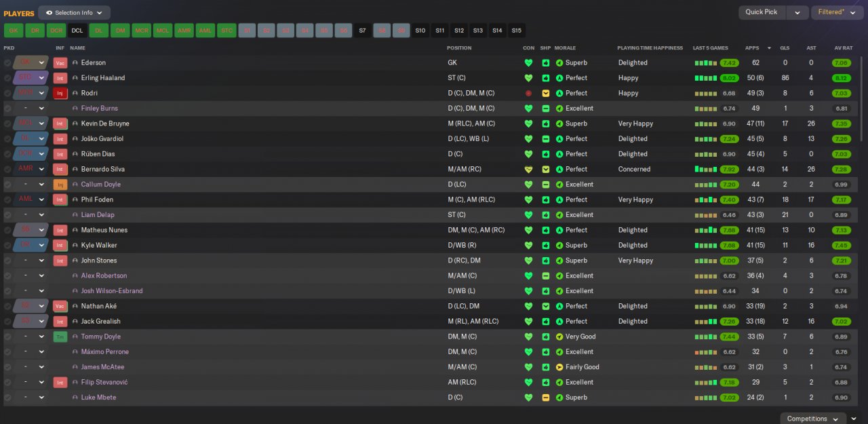Click Finley Burns's match sharpness icon
The image size is (868, 424).
546,109
